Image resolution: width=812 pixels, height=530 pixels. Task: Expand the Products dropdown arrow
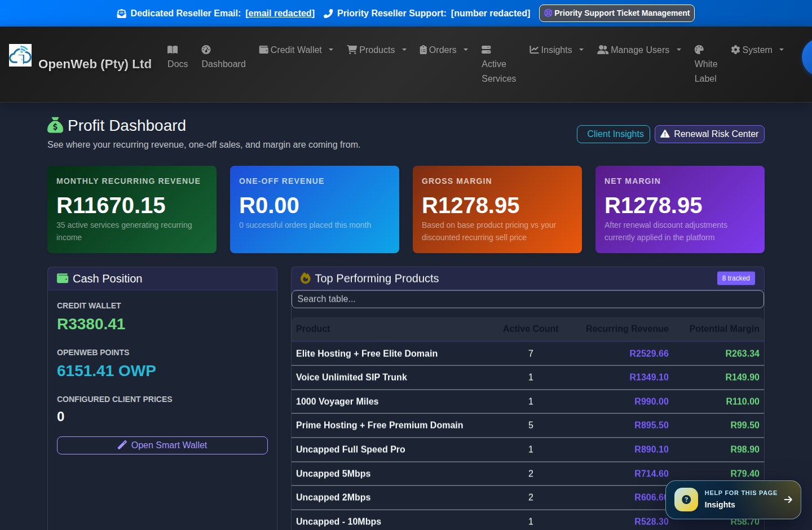pyautogui.click(x=404, y=50)
